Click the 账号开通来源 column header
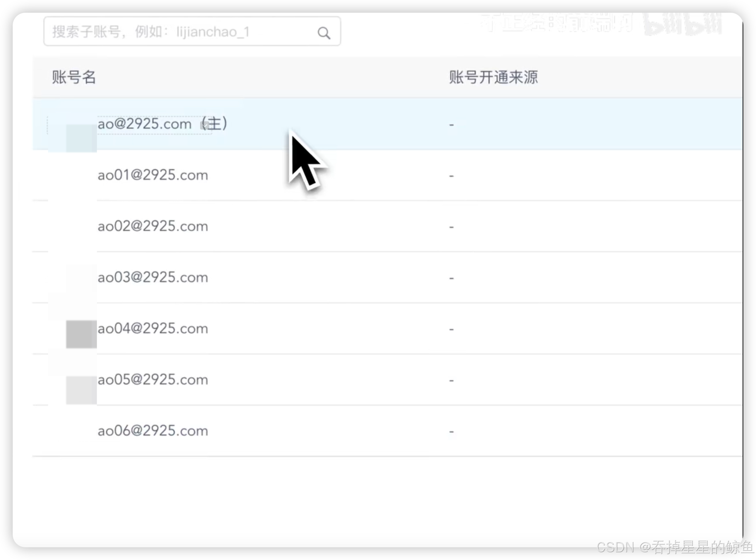Viewport: 756px width, 560px height. 493,77
